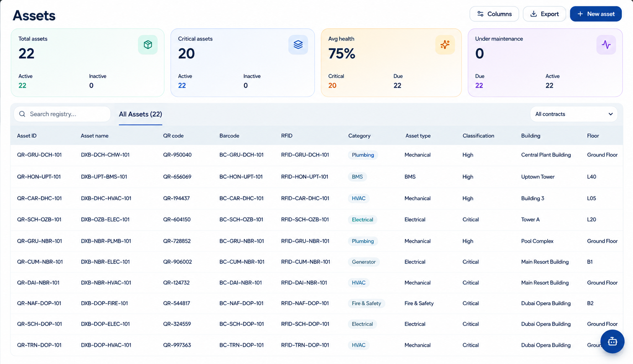This screenshot has width=633, height=364.
Task: Click the Fire & Safety category tag
Action: (x=366, y=304)
